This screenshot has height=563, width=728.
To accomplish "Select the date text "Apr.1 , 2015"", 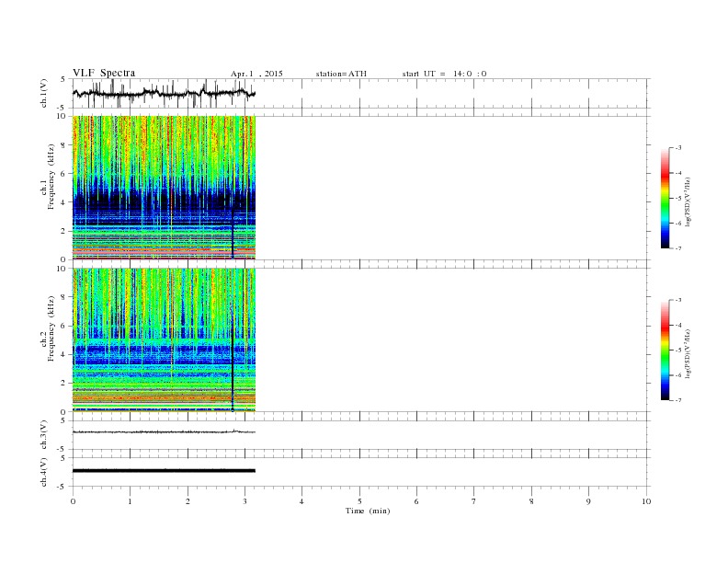I will pyautogui.click(x=256, y=74).
